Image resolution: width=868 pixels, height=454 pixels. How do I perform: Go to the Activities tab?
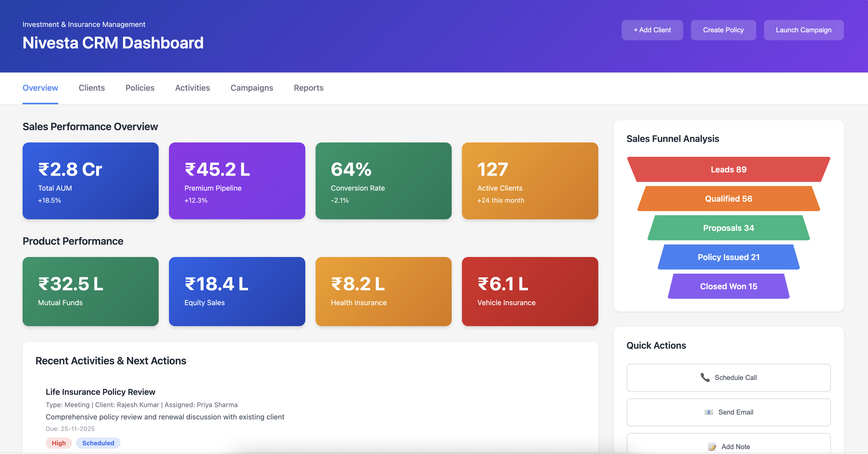(x=193, y=88)
